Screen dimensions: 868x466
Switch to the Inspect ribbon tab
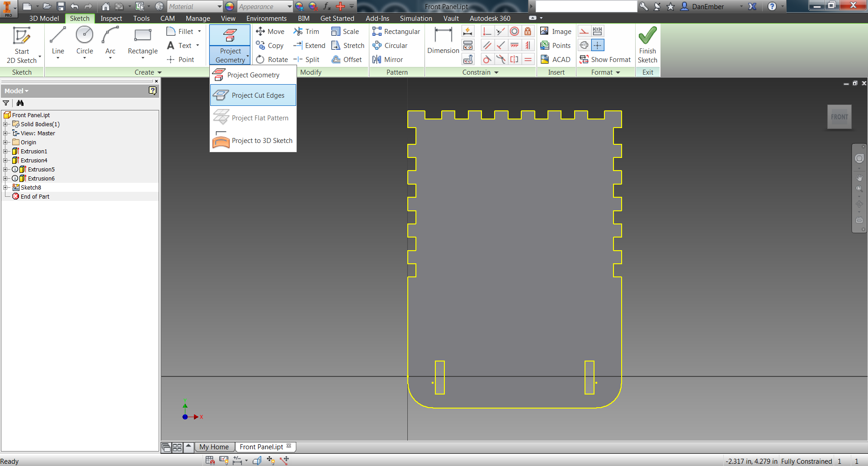(x=111, y=19)
